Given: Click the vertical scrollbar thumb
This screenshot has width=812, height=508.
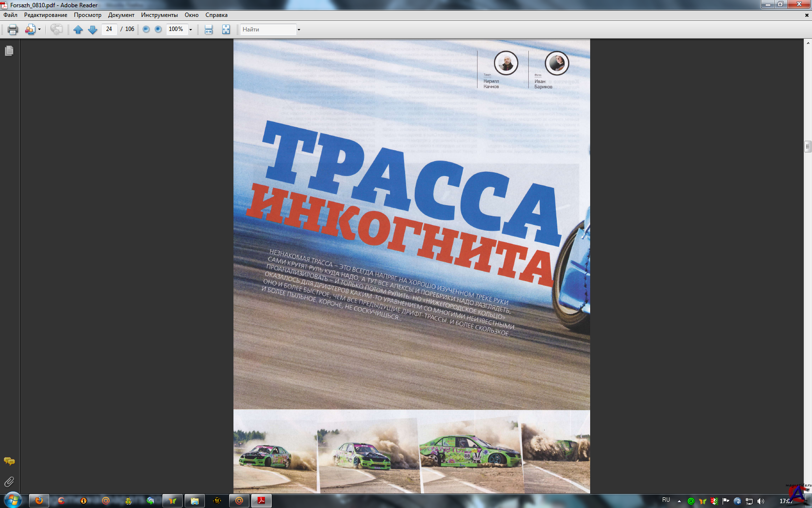Looking at the screenshot, I should point(808,146).
